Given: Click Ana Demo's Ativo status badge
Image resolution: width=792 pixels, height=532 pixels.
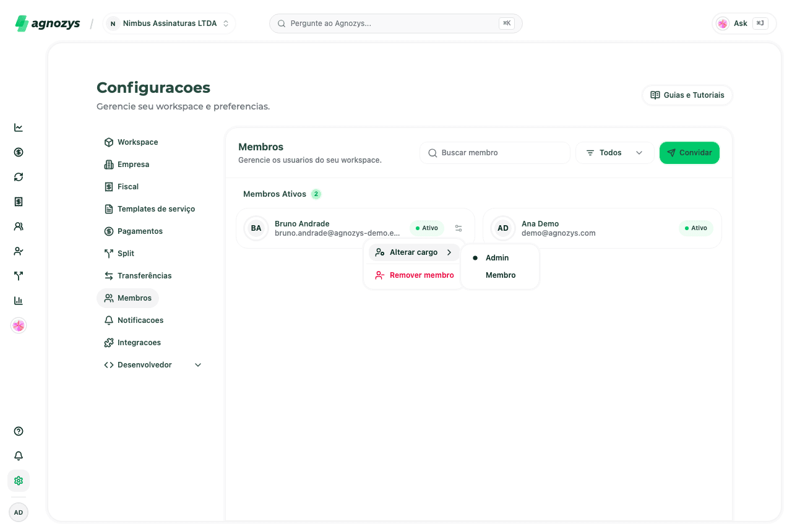Looking at the screenshot, I should click(x=696, y=228).
